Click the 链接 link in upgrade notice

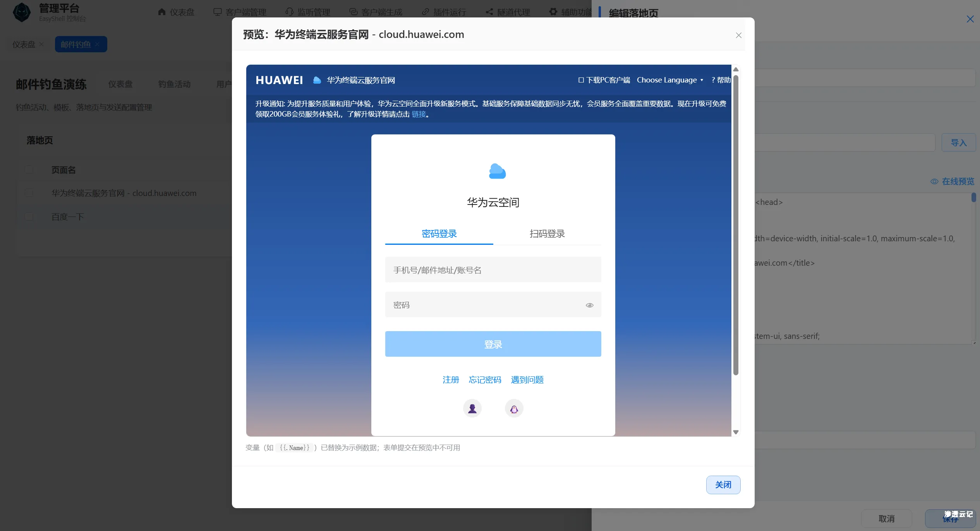pyautogui.click(x=419, y=114)
